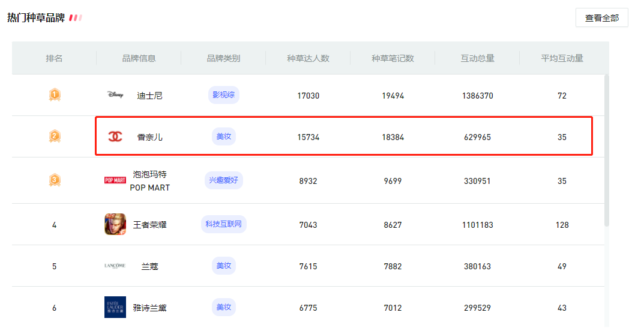Open the 迪士尼 brand name link
Screen dimensions: 644x336
pyautogui.click(x=149, y=96)
